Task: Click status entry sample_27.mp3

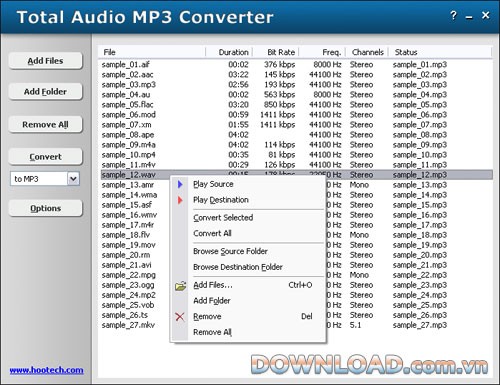Action: 420,325
